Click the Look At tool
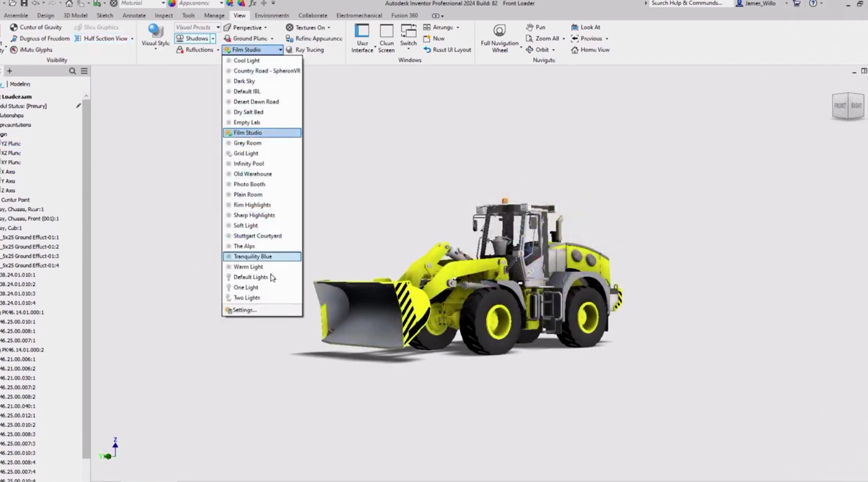868x482 pixels. 586,27
